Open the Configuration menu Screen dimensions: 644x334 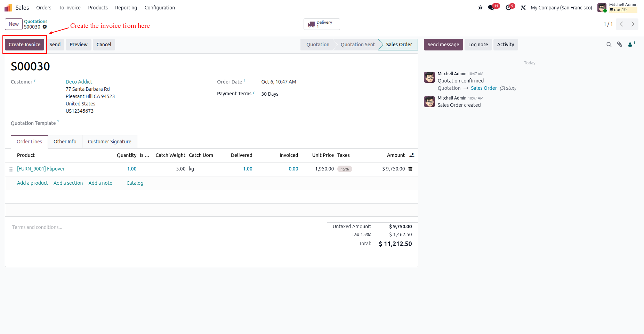point(160,8)
